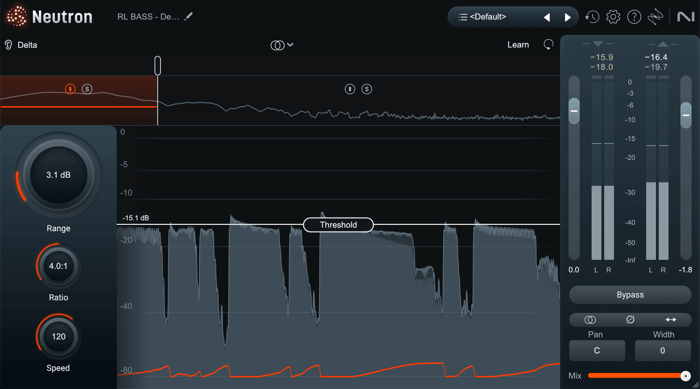Screen dimensions: 700x389
Task: Click the -15.1 dB threshold readout
Action: (x=136, y=218)
